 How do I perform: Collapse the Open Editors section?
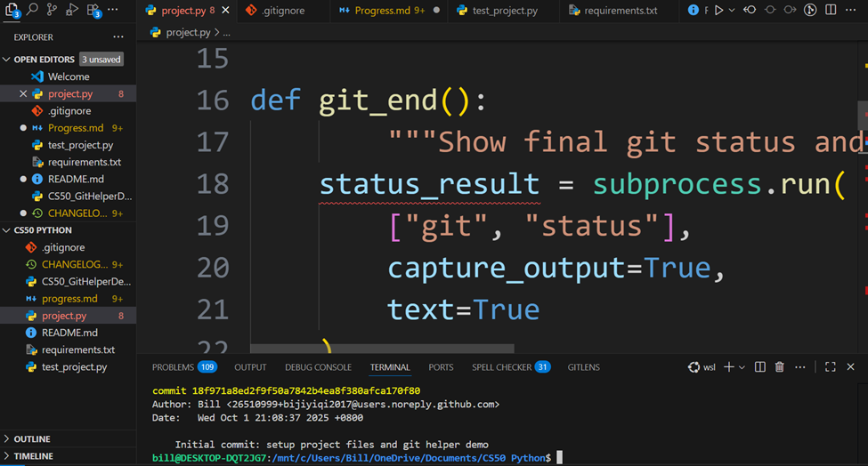[x=7, y=60]
